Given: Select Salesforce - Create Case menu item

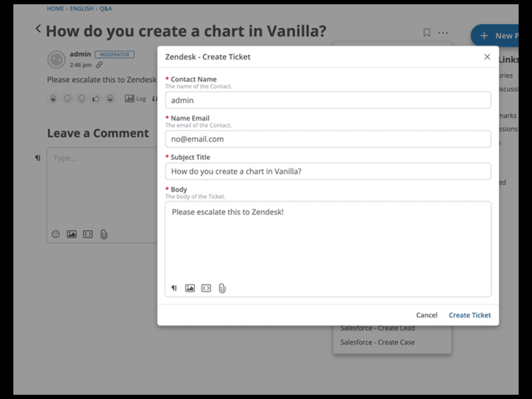Looking at the screenshot, I should point(378,342).
